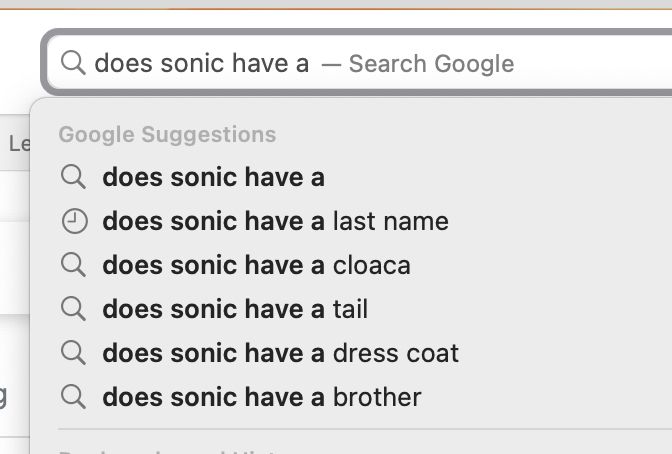Select 'does sonic have a tail' suggestion
Screen dimensions: 672x454
point(235,309)
